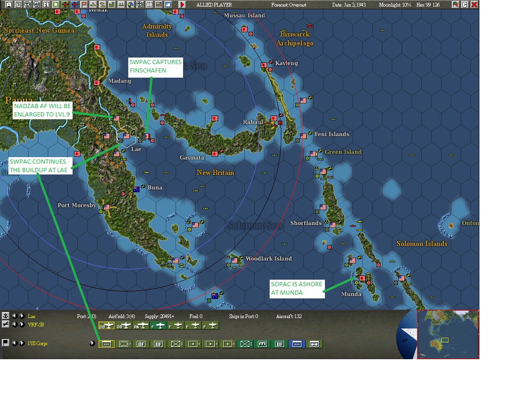Click the globe icon in toolbar
Image resolution: width=507 pixels, height=420 pixels.
(x=131, y=5)
